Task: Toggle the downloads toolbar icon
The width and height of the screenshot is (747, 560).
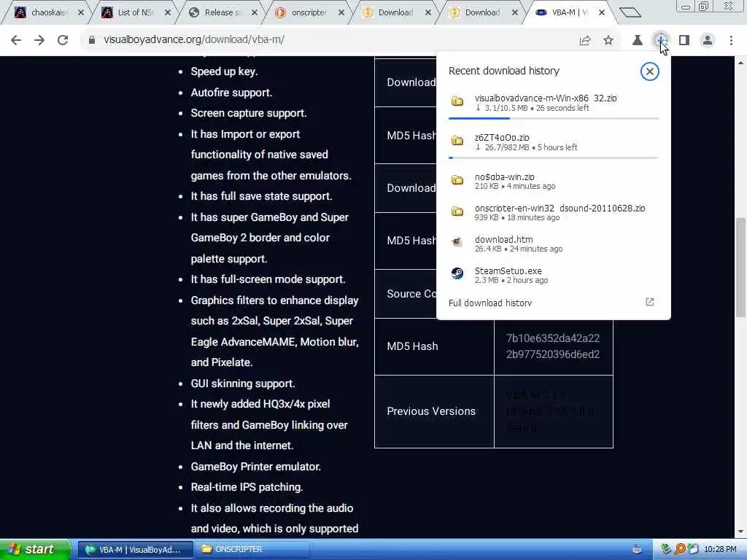Action: pyautogui.click(x=660, y=41)
